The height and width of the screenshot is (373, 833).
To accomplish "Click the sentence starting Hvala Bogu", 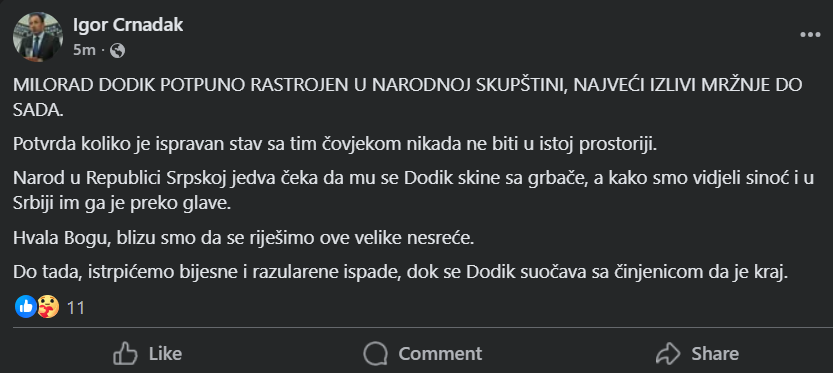I will (243, 239).
